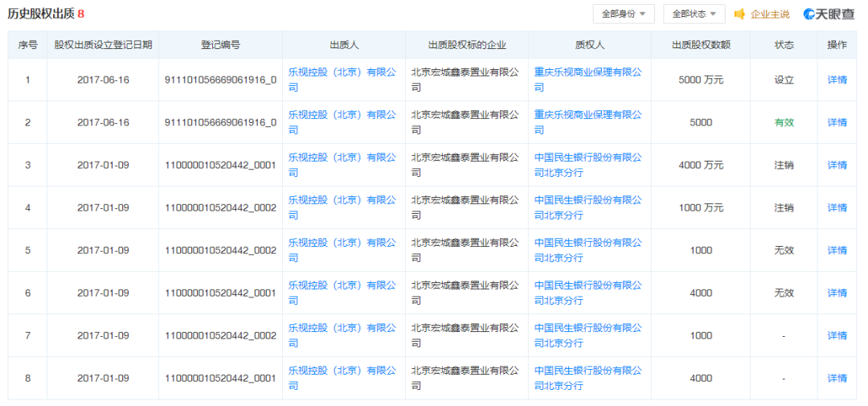Click the 企业主说 speaker icon
This screenshot has height=406, width=868.
(x=739, y=14)
